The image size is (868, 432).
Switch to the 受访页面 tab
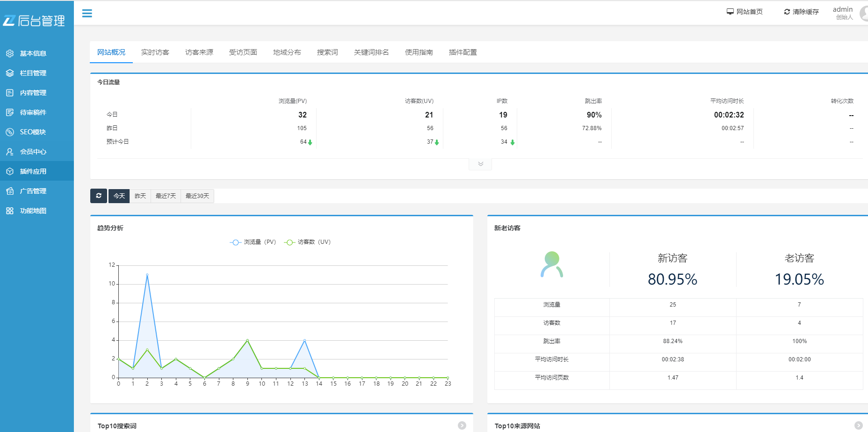tap(243, 52)
